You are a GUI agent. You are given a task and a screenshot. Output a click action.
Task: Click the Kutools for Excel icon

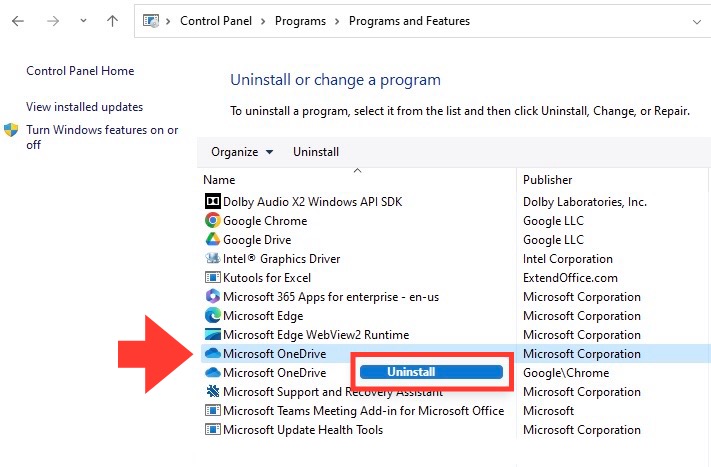[x=213, y=277]
